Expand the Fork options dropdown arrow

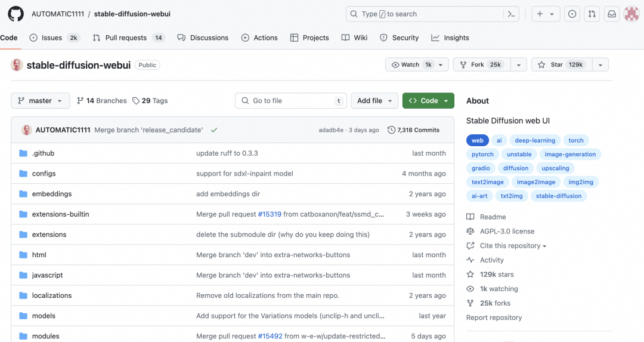[x=519, y=65]
